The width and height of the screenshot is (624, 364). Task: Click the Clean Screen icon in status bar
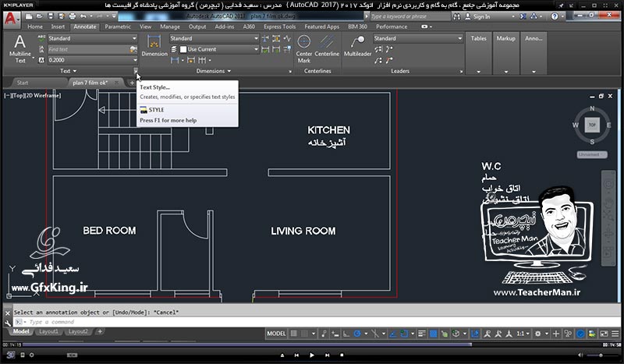pyautogui.click(x=604, y=334)
